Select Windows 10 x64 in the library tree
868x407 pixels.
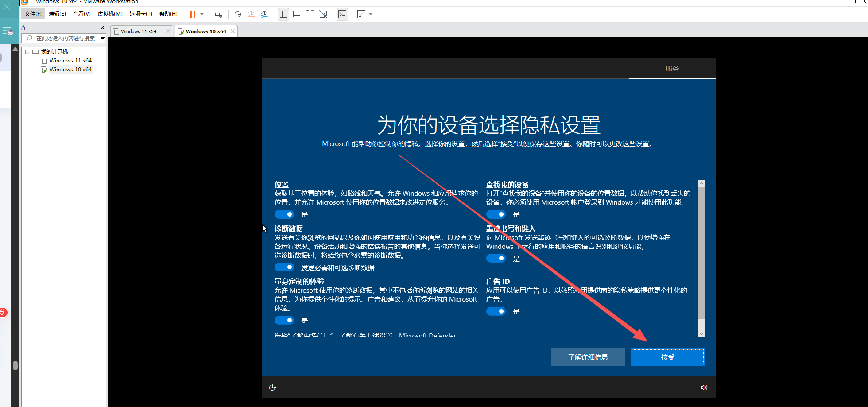pyautogui.click(x=70, y=70)
